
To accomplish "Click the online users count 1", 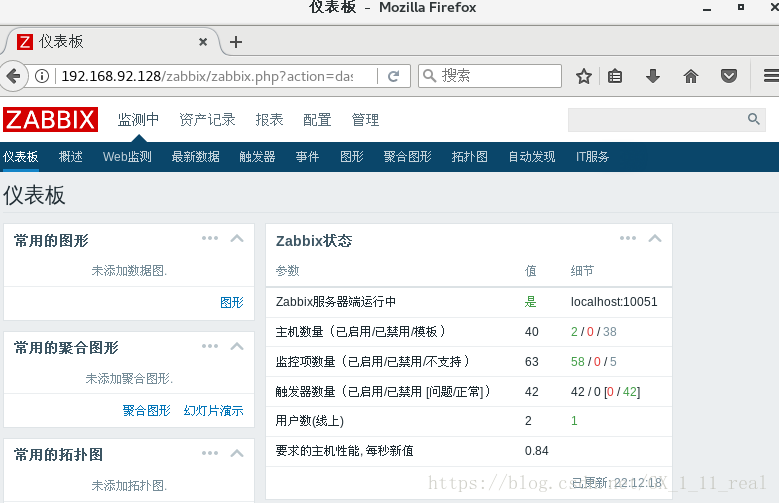I will (x=574, y=420).
